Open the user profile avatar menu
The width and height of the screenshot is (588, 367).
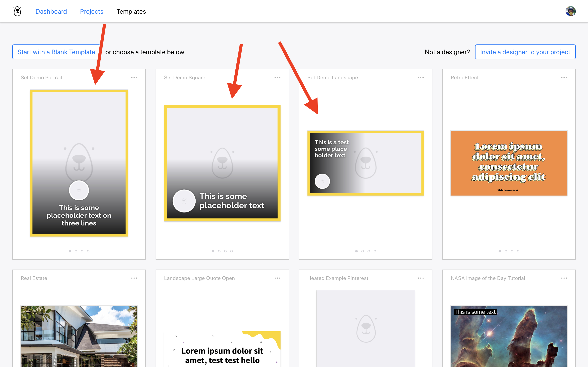point(570,11)
